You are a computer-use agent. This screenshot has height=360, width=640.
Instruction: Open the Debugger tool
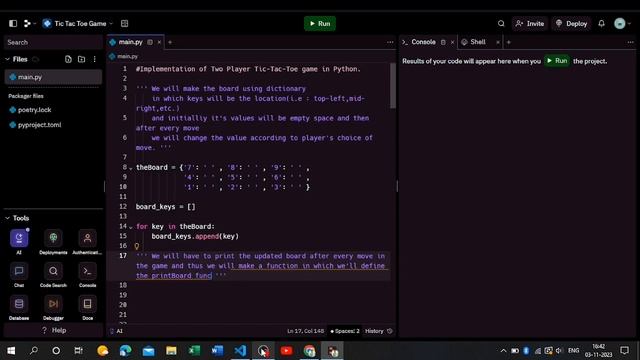click(53, 307)
